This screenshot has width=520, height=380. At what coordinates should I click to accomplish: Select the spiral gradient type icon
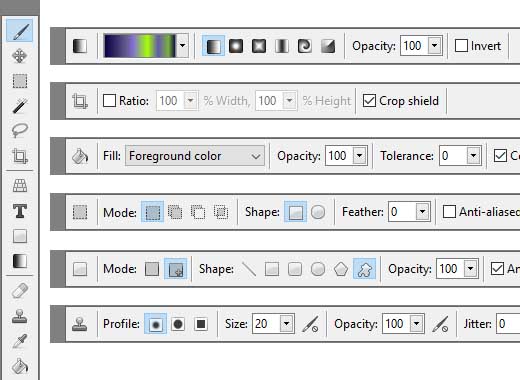click(305, 46)
